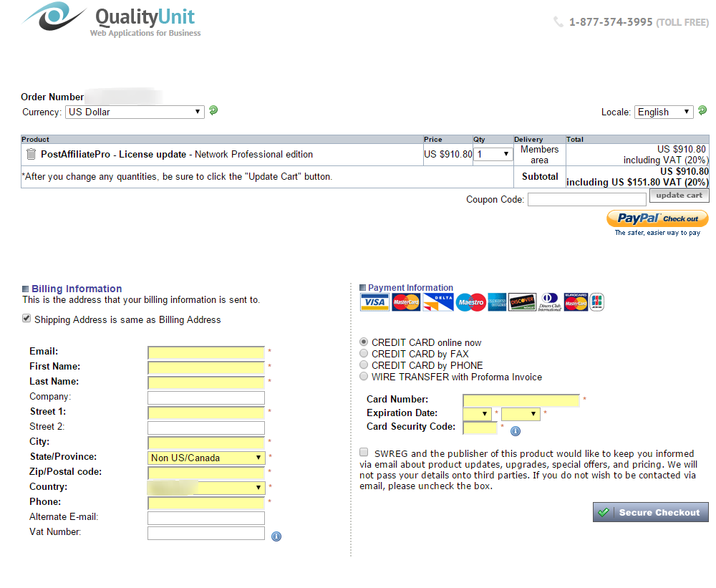
Task: Click the Vat Number field
Action: (x=206, y=533)
